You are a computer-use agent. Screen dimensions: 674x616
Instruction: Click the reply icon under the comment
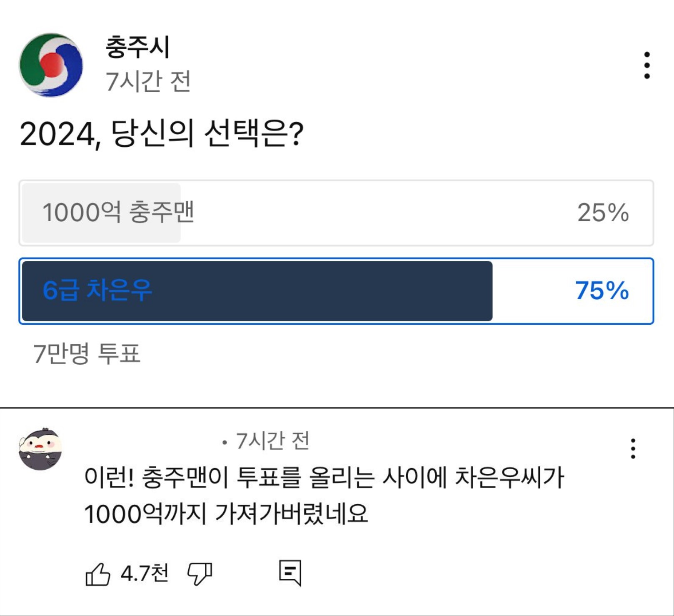[290, 573]
